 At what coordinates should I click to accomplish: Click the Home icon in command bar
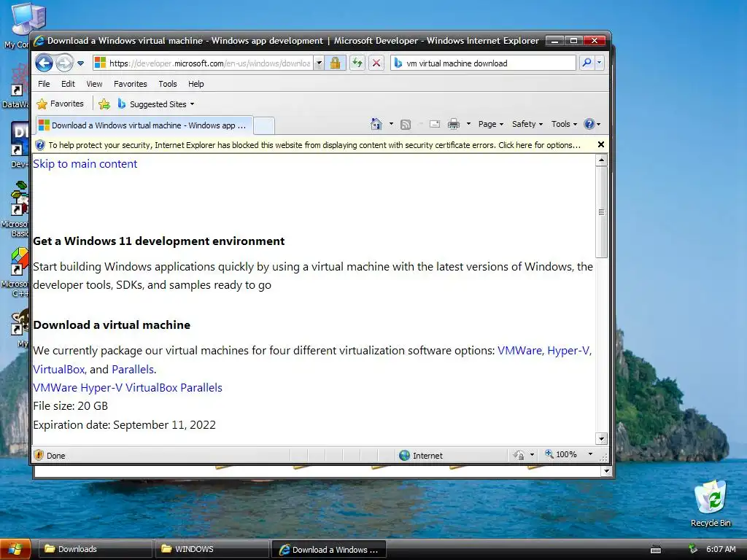click(x=376, y=124)
